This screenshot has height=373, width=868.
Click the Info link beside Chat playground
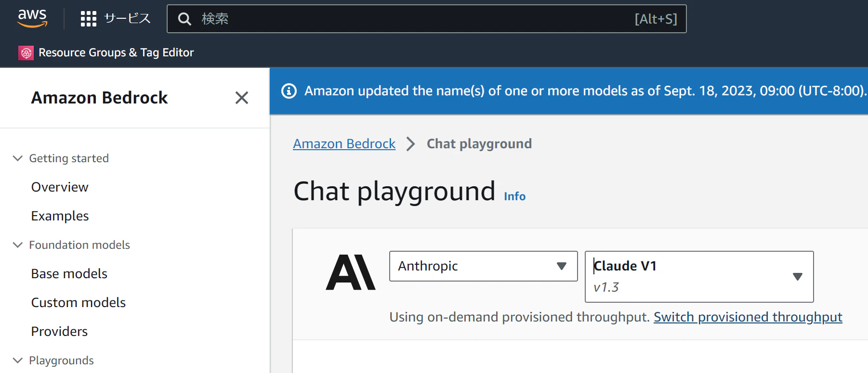pos(514,196)
